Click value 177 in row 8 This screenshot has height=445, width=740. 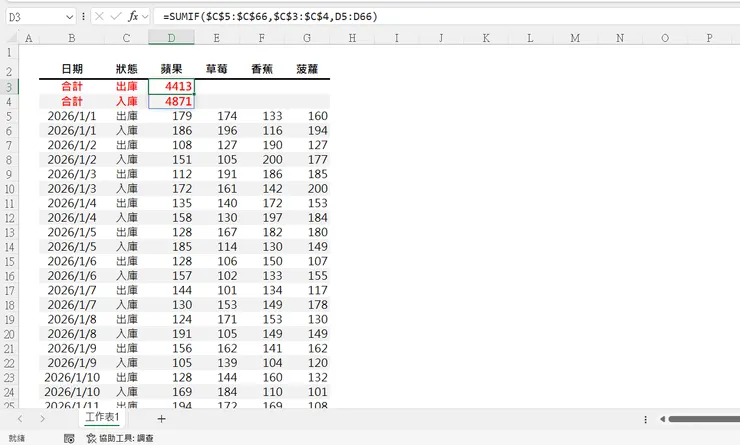pyautogui.click(x=307, y=160)
